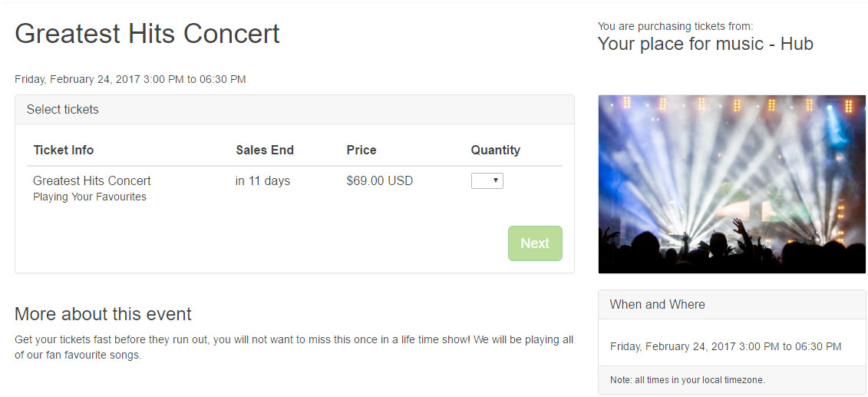Screen dimensions: 868x397
Task: Select the Your place for music - Hub heading
Action: click(x=705, y=44)
